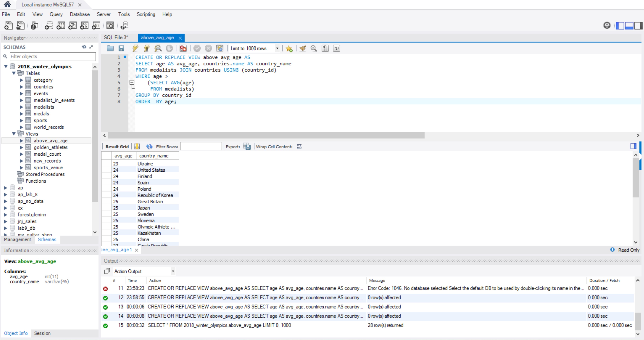
Task: Expand the medalists table in the navigator
Action: [21, 107]
